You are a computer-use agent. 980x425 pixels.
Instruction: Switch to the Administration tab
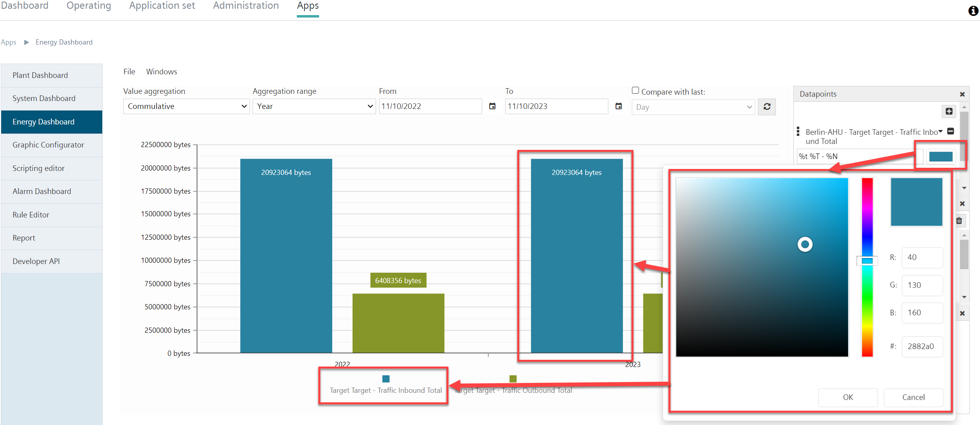(x=245, y=6)
